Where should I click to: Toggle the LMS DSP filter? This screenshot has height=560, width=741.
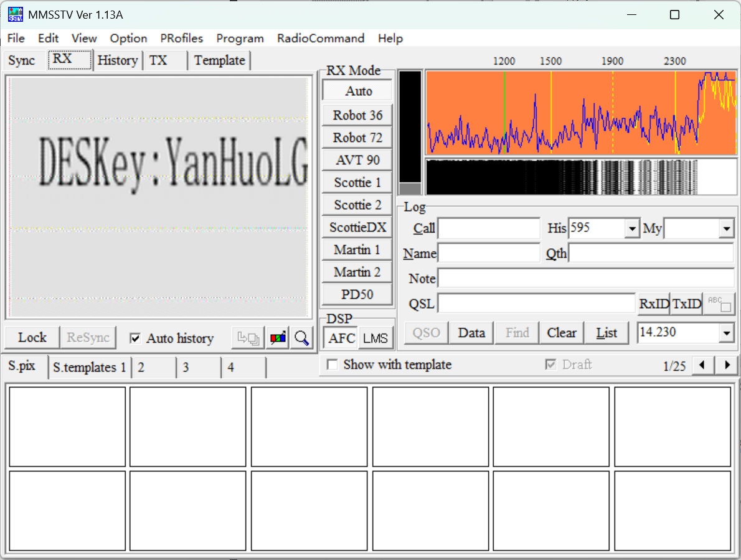[375, 338]
